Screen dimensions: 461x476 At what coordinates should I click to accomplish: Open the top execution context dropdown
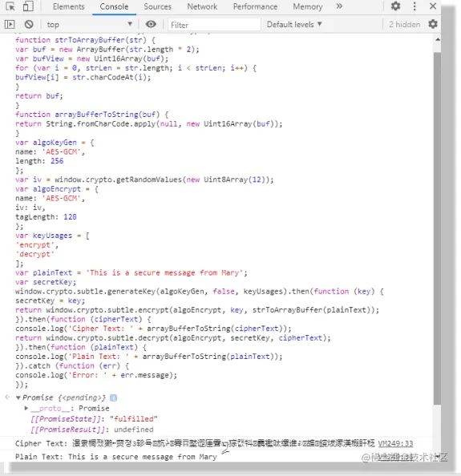pyautogui.click(x=89, y=24)
